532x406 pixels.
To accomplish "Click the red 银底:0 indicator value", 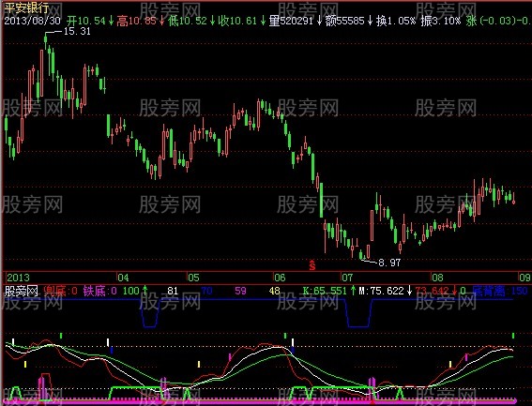I will pos(61,291).
